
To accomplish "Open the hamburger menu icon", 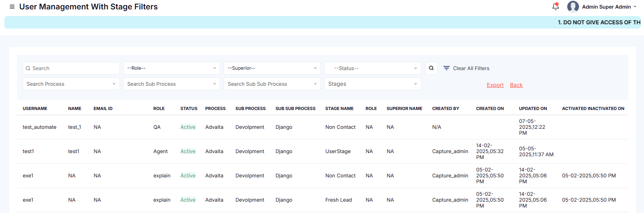I will click(x=12, y=7).
